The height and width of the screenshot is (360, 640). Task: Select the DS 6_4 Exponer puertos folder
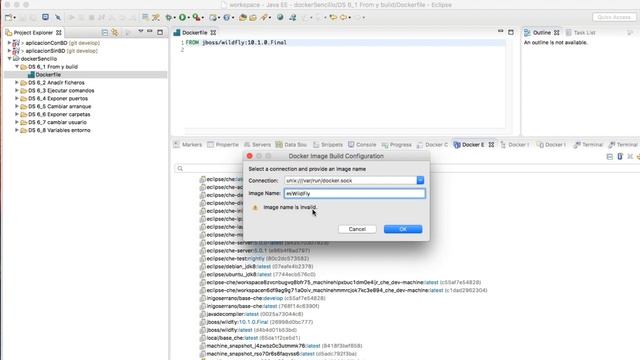coord(58,98)
